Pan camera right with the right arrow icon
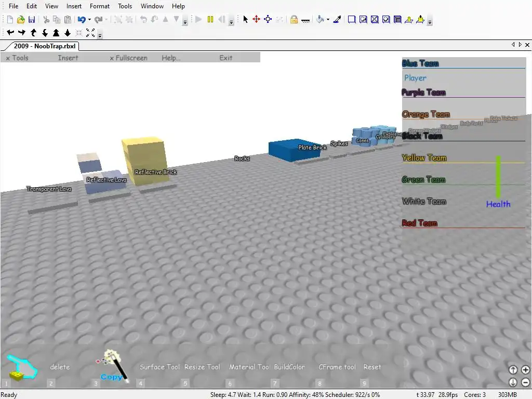 [22, 33]
